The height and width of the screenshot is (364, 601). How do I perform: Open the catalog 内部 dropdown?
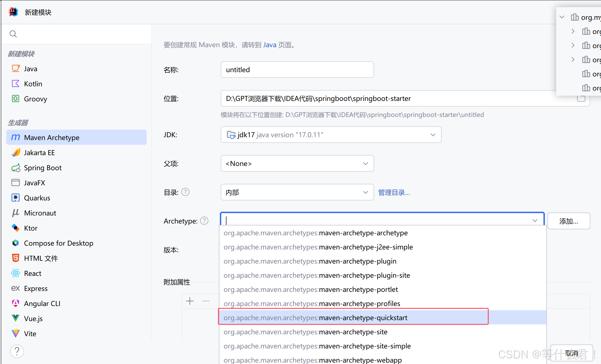point(365,192)
